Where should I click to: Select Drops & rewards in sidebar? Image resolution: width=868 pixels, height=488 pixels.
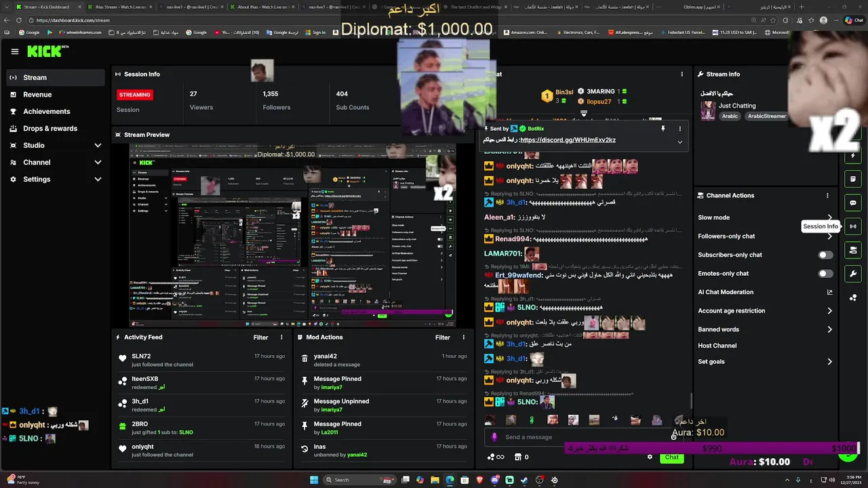[56, 128]
